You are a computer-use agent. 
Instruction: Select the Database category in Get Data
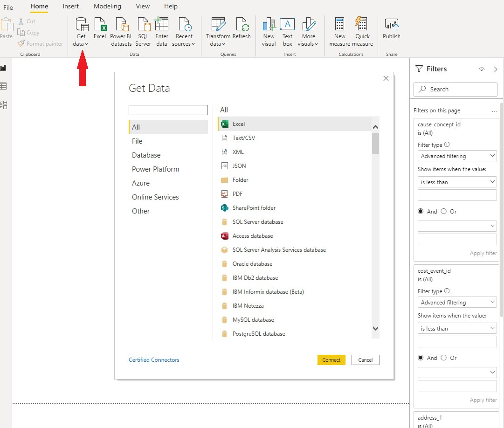click(168, 155)
